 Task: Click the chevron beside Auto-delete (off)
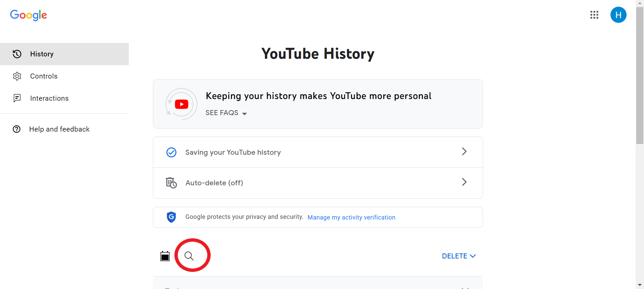click(x=464, y=182)
